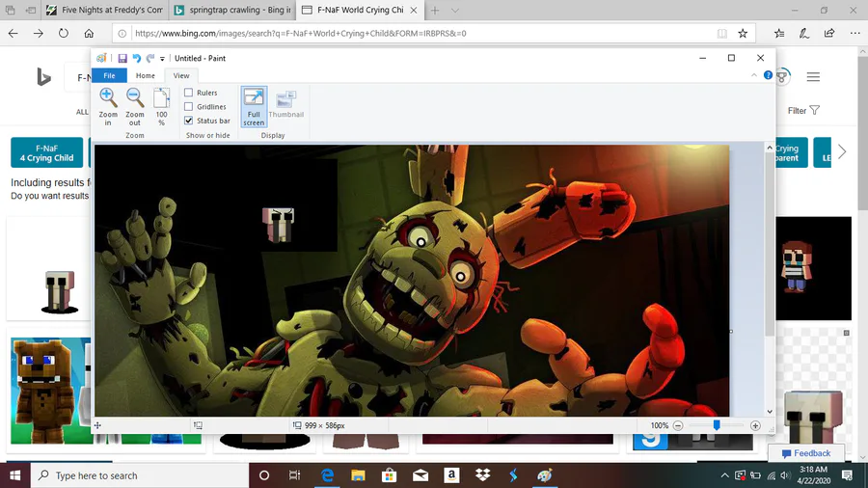Switch to the Home ribbon tab

click(145, 75)
